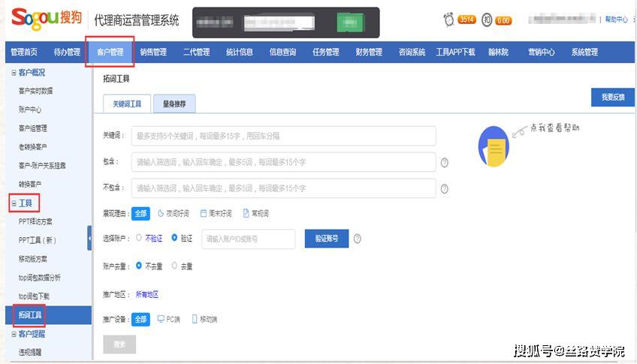Focus the 关键词 input field
This screenshot has width=637, height=364.
[x=283, y=136]
